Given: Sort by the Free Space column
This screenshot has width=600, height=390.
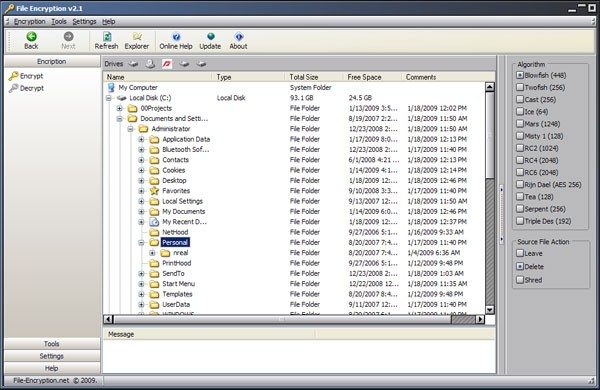Looking at the screenshot, I should (372, 77).
